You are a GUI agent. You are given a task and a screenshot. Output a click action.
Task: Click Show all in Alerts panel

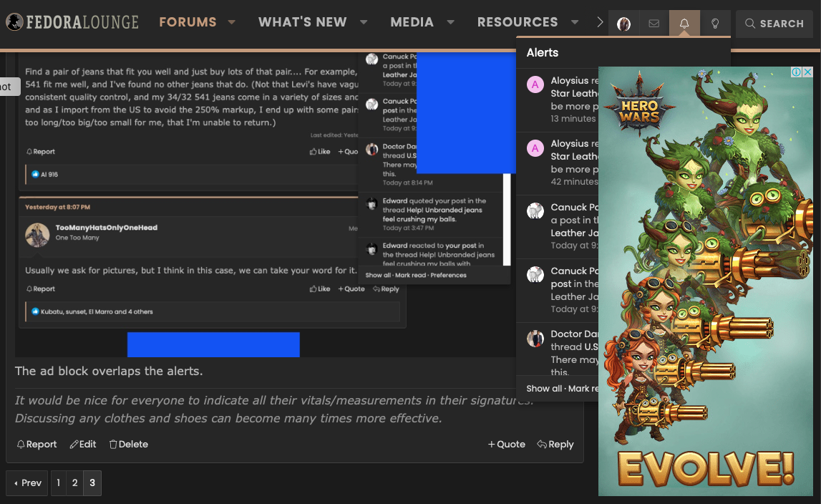coord(543,389)
